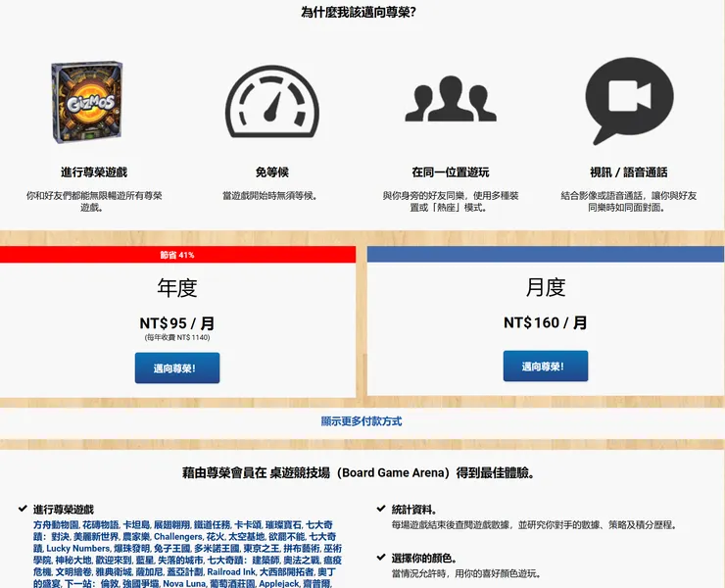The height and width of the screenshot is (588, 725).
Task: Open the 薩加尼 game link
Action: pyautogui.click(x=149, y=571)
